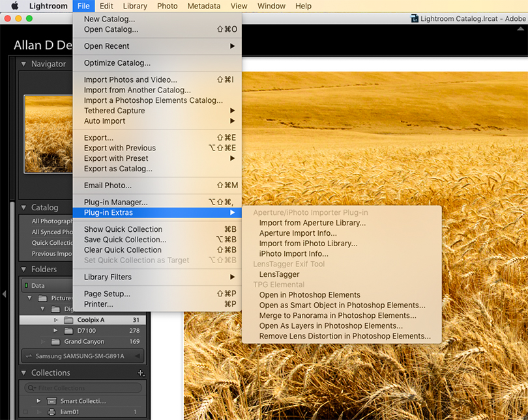Choose Import Photos and Video...
528x420 pixels.
click(x=157, y=79)
